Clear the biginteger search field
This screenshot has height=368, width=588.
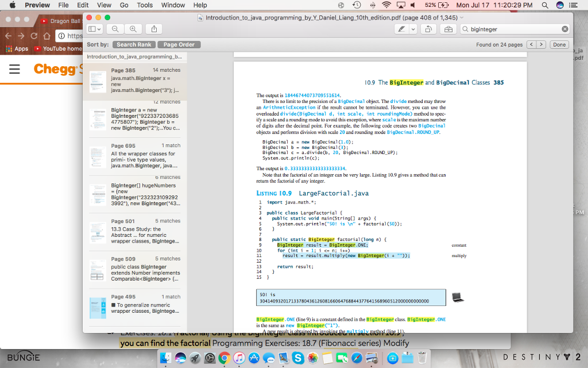(564, 28)
